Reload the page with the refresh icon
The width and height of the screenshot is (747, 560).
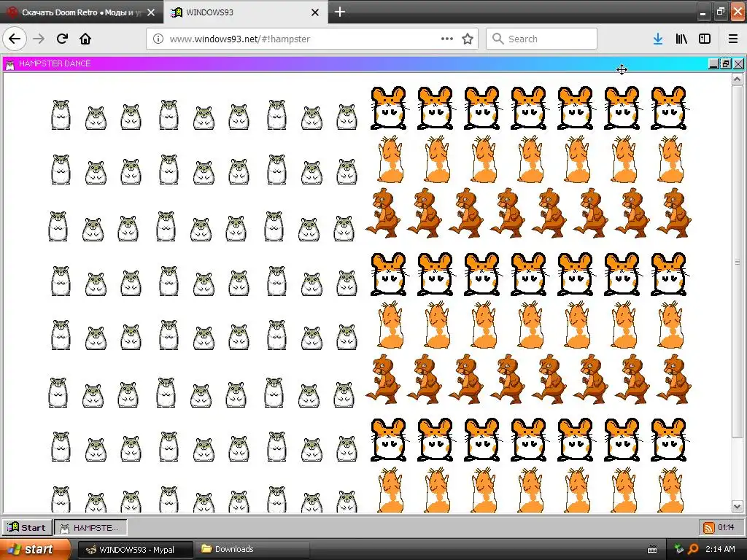(x=62, y=39)
